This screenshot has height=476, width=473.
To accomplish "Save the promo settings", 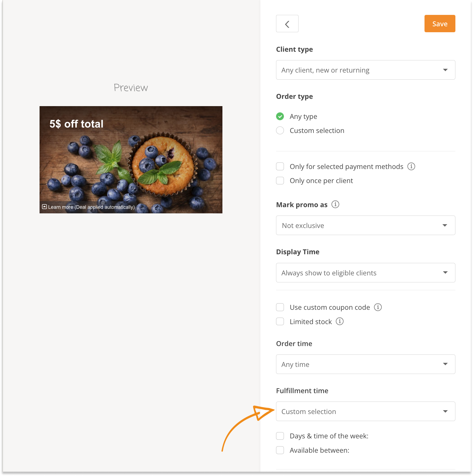I will tap(440, 24).
